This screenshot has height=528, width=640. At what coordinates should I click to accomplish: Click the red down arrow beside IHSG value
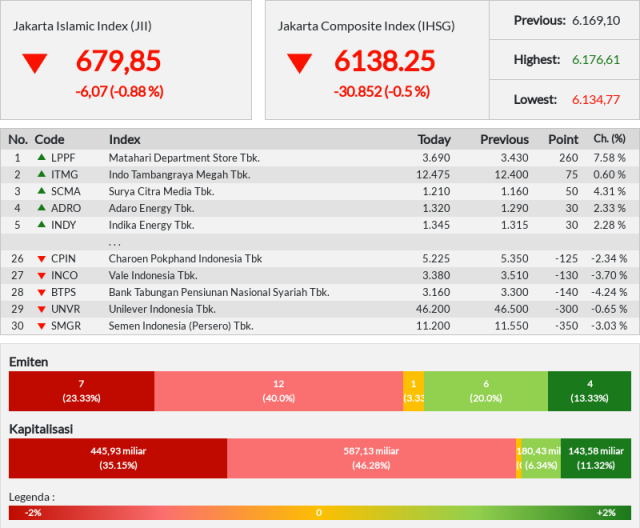point(299,64)
